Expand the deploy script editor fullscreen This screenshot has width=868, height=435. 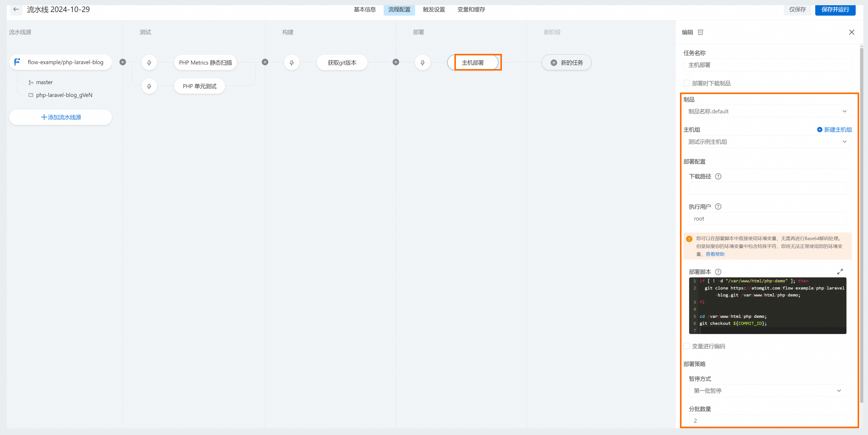click(x=840, y=271)
